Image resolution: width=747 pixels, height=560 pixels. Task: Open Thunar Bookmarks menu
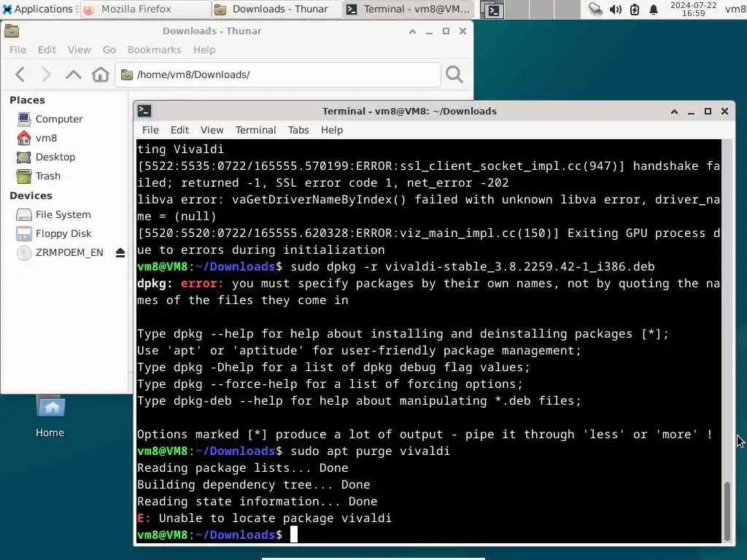[x=155, y=50]
